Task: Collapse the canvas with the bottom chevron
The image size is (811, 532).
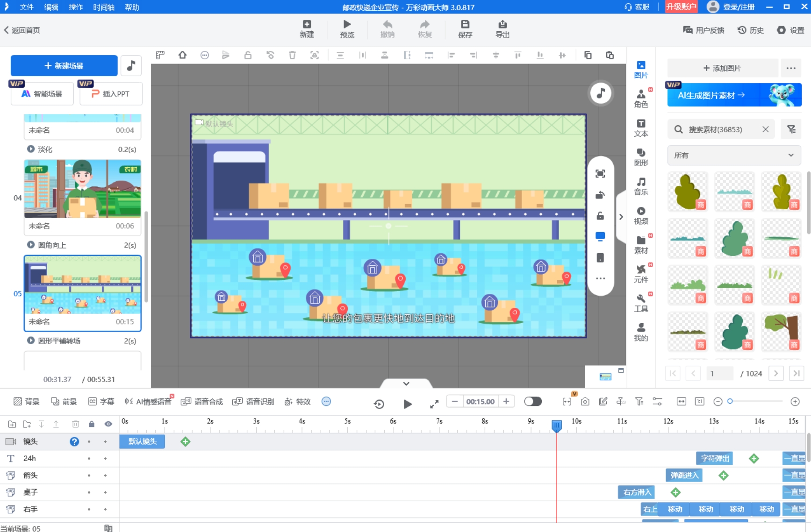Action: coord(406,383)
